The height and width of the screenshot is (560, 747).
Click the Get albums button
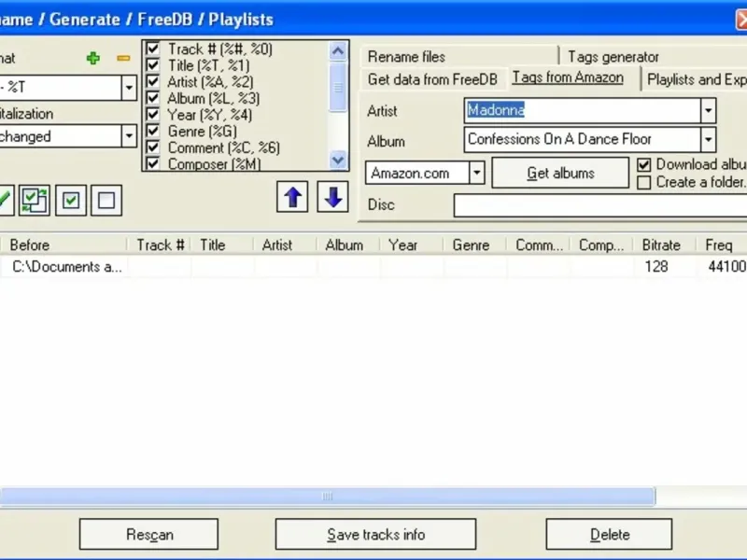560,173
